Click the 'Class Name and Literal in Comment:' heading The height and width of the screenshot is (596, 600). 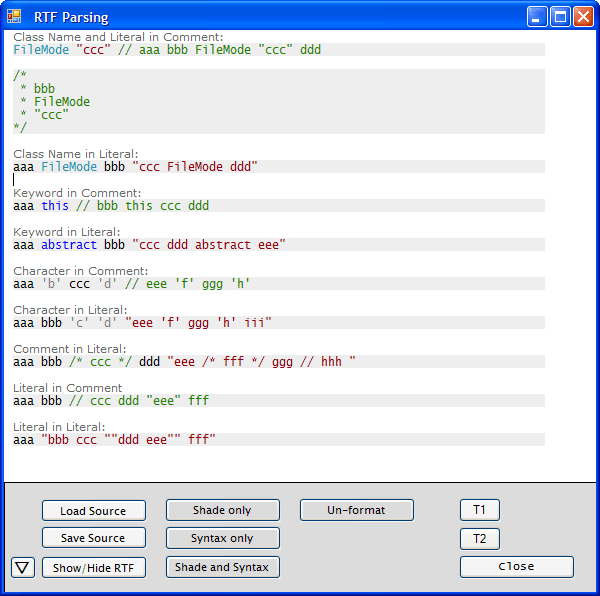pos(118,37)
